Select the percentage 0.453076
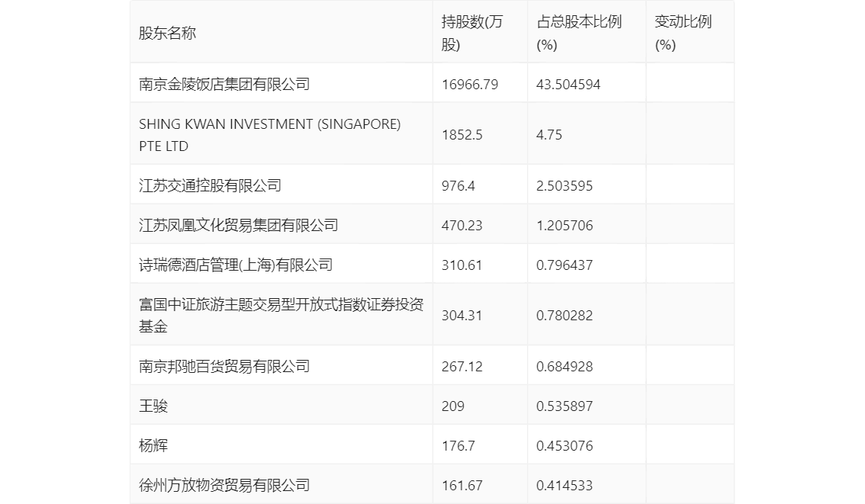This screenshot has width=865, height=504. pos(564,446)
